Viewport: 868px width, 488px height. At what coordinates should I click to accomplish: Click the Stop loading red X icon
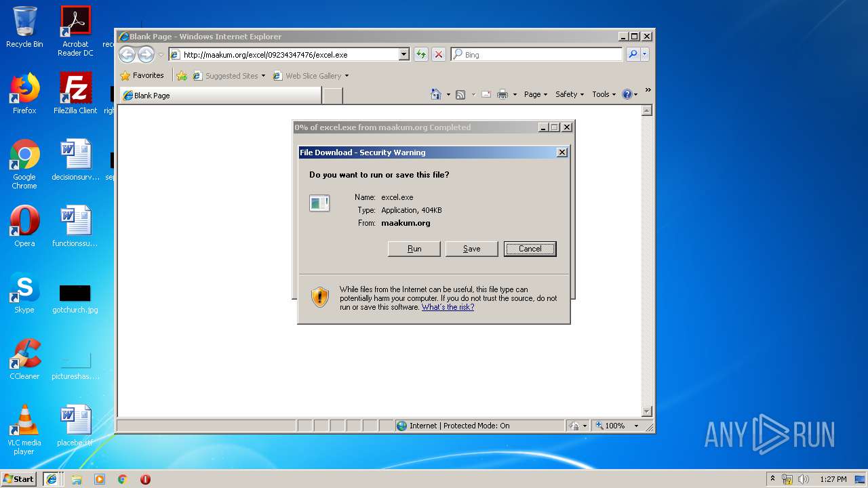439,55
